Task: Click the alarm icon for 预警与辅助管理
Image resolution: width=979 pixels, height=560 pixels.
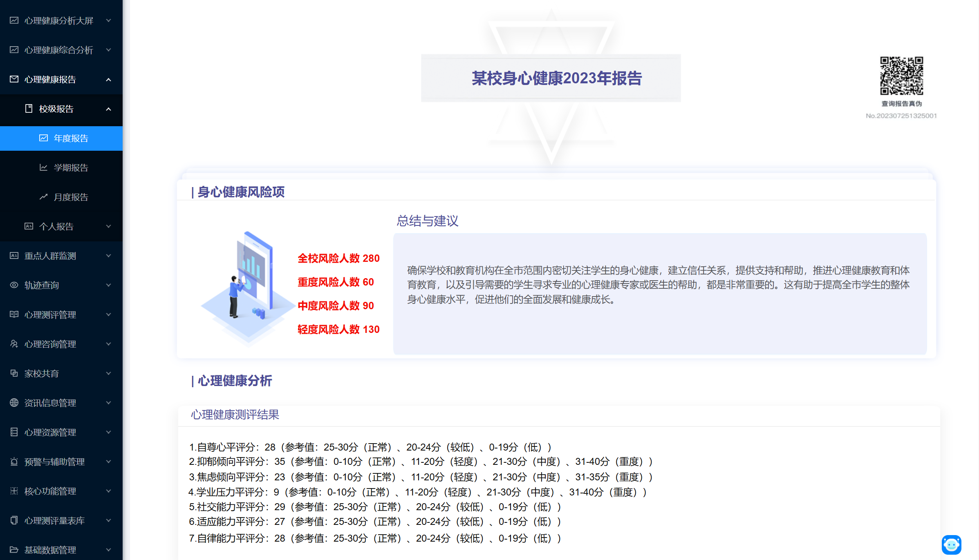Action: 14,462
